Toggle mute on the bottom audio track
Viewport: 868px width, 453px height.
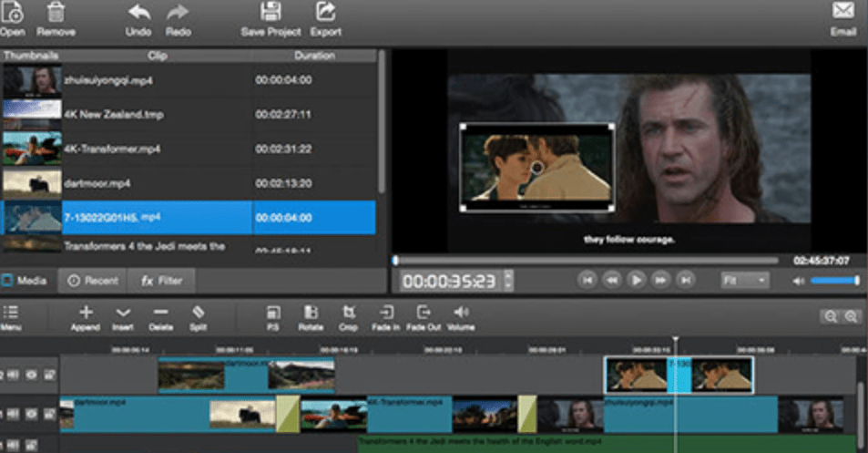(x=14, y=444)
